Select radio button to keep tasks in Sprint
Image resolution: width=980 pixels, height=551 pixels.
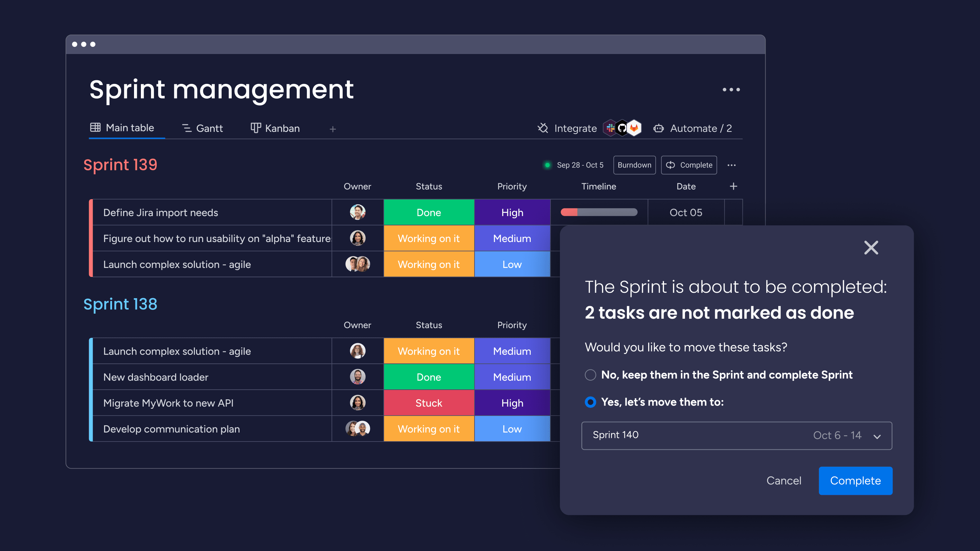coord(589,375)
